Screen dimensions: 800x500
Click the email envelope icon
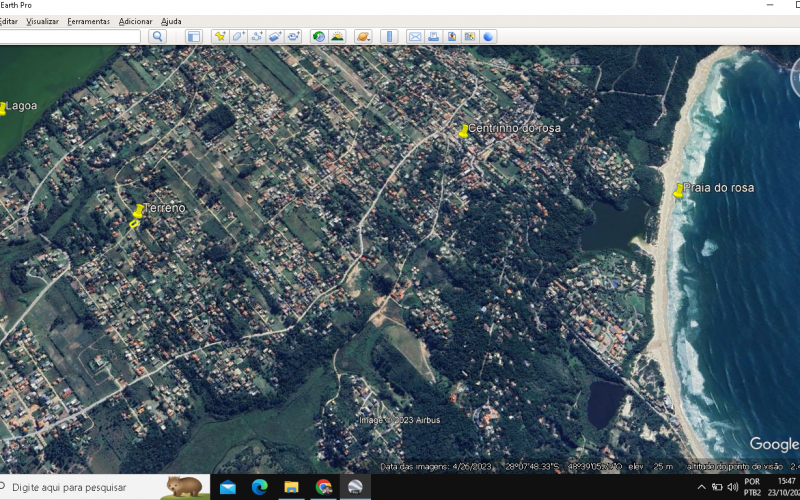(414, 36)
